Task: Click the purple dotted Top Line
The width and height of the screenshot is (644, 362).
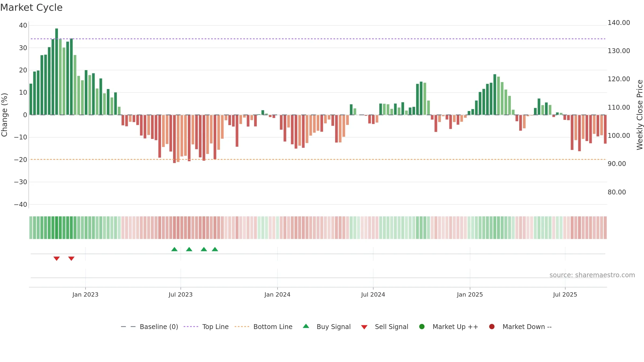Action: [x=318, y=39]
